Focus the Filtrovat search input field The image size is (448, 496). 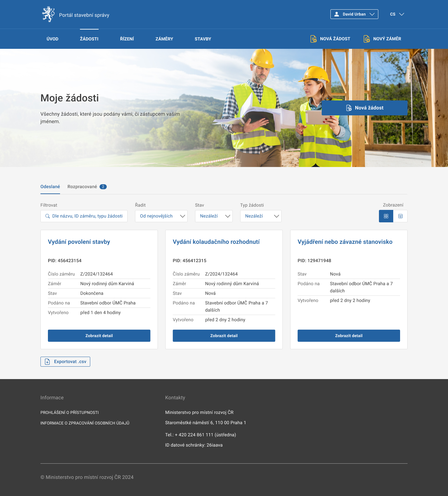coord(87,216)
